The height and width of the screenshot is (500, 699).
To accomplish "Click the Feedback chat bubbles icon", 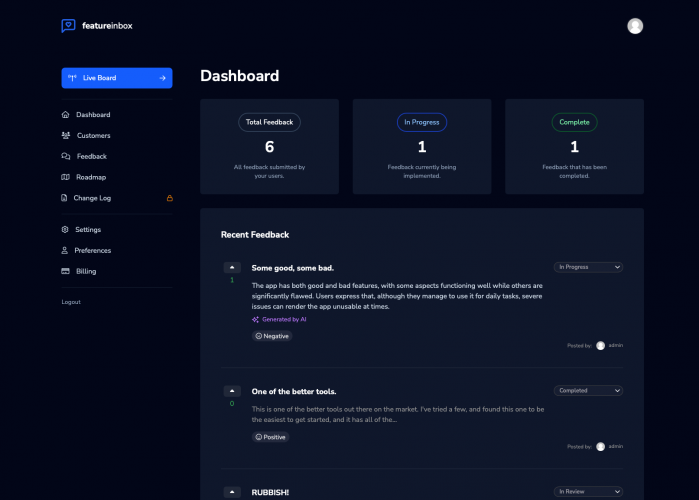I will (66, 156).
